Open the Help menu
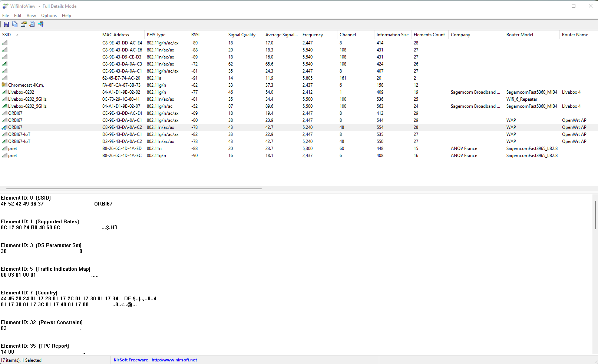This screenshot has height=364, width=598. (x=66, y=16)
